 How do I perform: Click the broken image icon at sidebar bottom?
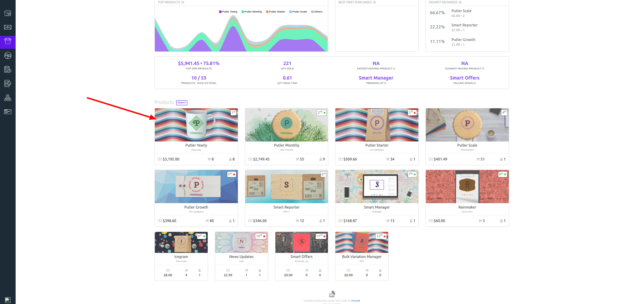tap(8, 300)
